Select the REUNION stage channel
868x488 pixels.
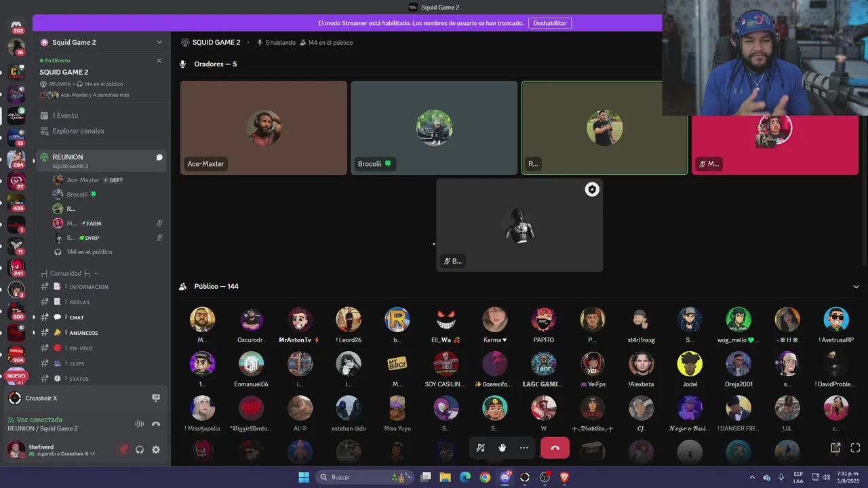(x=102, y=161)
